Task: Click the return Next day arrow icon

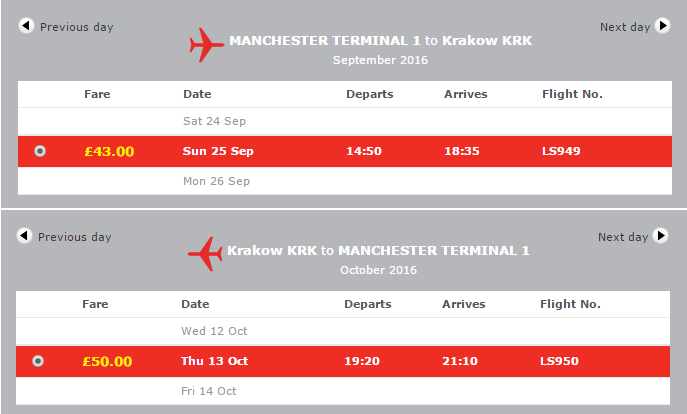Action: coord(660,236)
